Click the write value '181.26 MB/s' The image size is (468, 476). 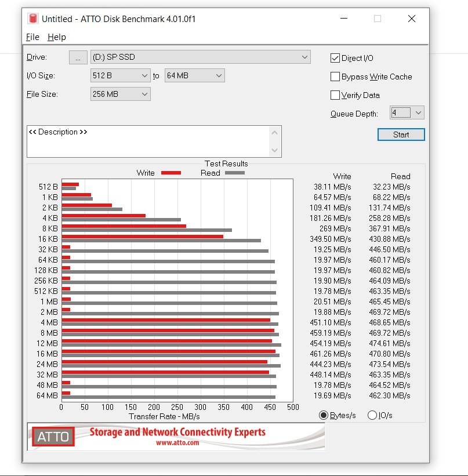pyautogui.click(x=331, y=218)
